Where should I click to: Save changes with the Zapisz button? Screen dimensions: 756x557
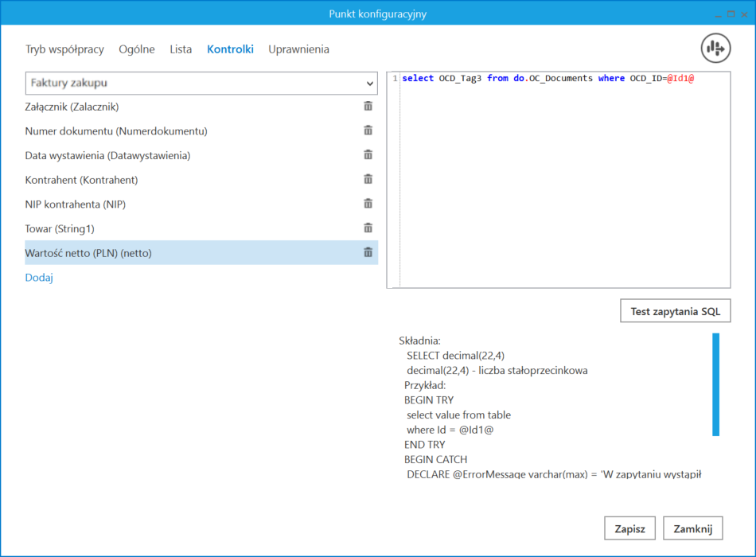point(630,528)
